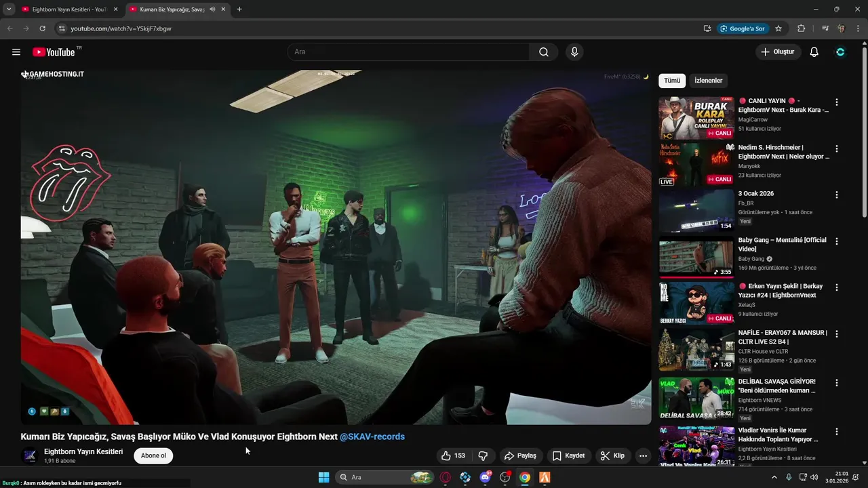Subscribe with the Abone ol button
Image resolution: width=868 pixels, height=488 pixels.
click(153, 455)
